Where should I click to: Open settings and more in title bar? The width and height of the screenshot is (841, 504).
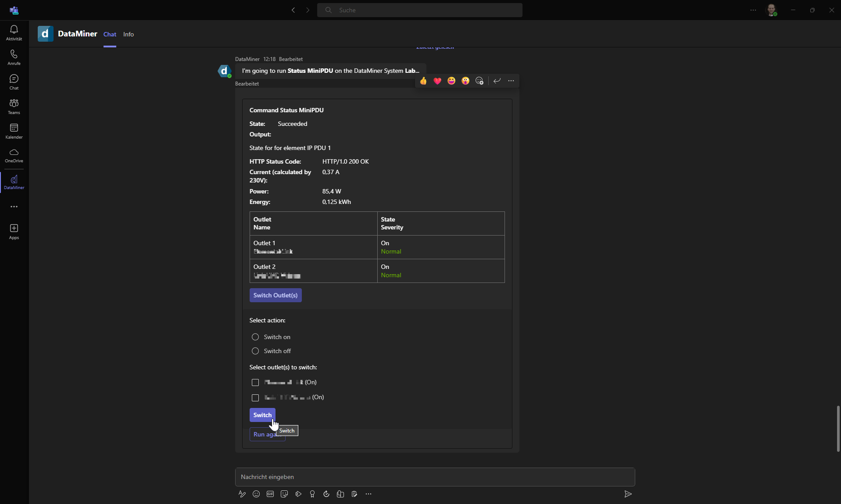(x=753, y=10)
